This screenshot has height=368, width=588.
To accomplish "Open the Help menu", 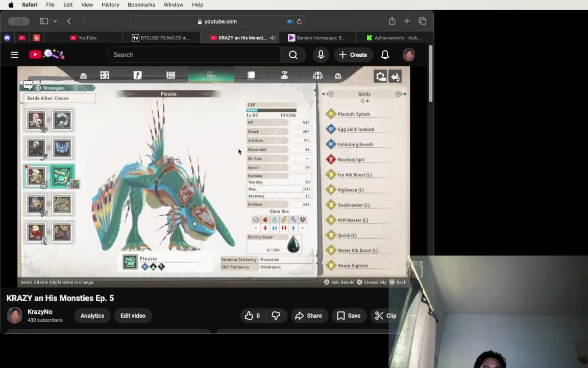I will (198, 5).
